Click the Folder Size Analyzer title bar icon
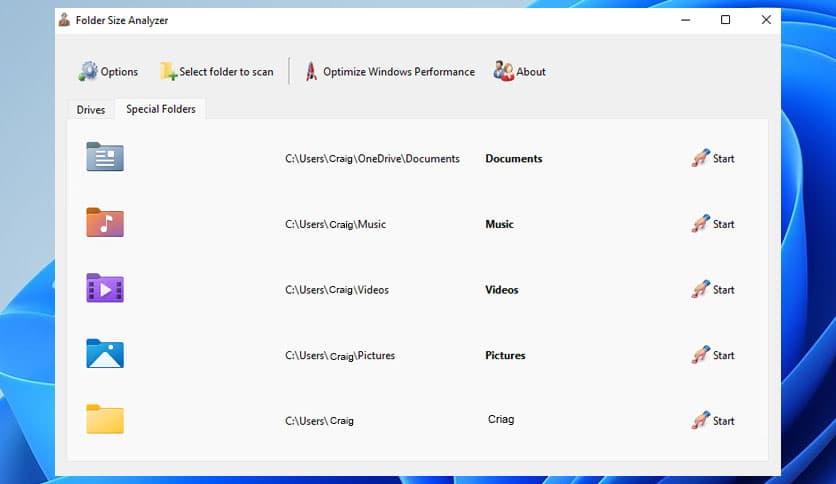The width and height of the screenshot is (836, 484). tap(65, 20)
